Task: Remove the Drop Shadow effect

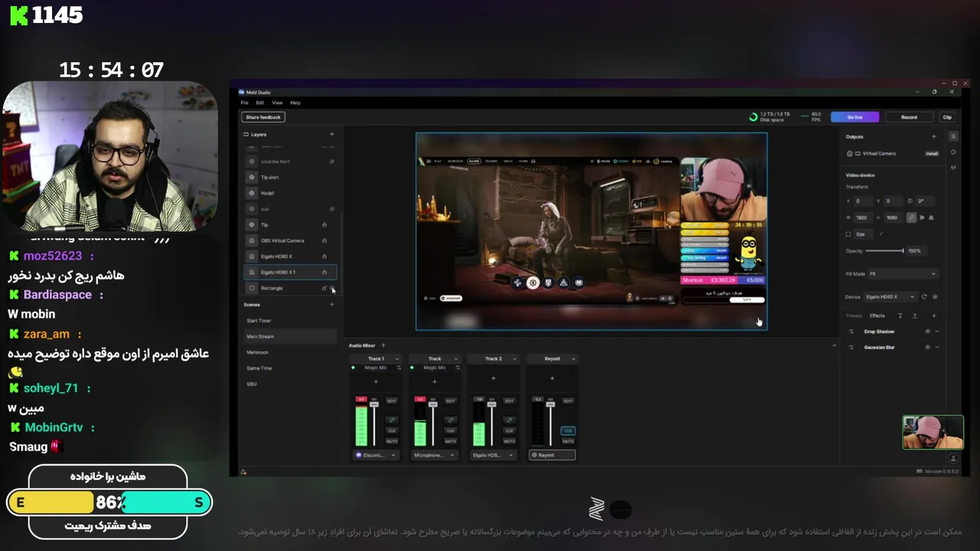Action: pos(937,331)
